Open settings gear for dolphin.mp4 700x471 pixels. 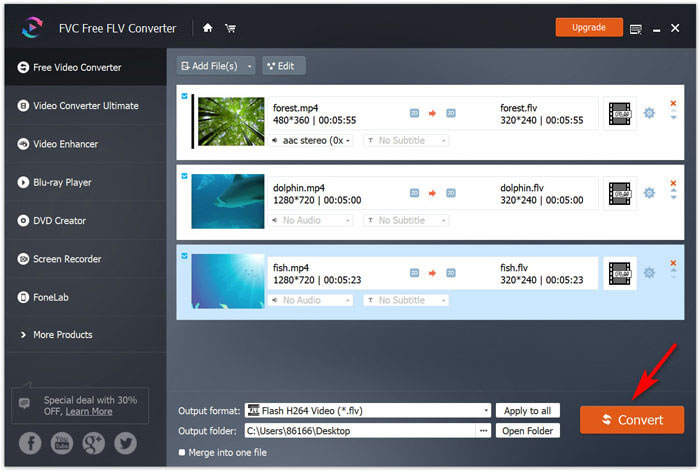(x=649, y=193)
